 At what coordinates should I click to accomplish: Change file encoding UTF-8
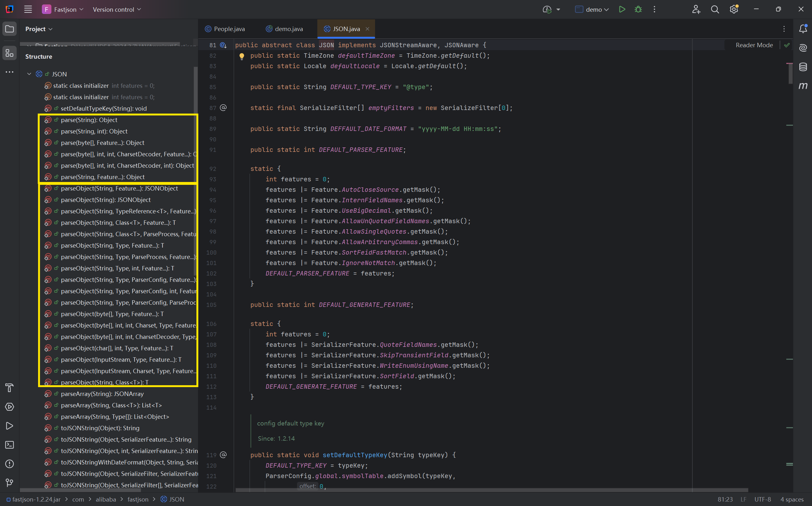pyautogui.click(x=762, y=499)
